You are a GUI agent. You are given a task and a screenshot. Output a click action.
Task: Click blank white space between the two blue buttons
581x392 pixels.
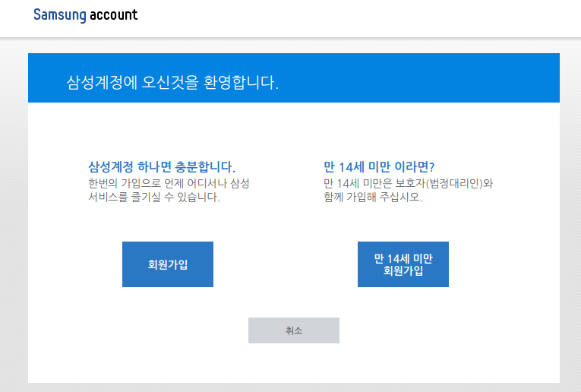tap(285, 264)
